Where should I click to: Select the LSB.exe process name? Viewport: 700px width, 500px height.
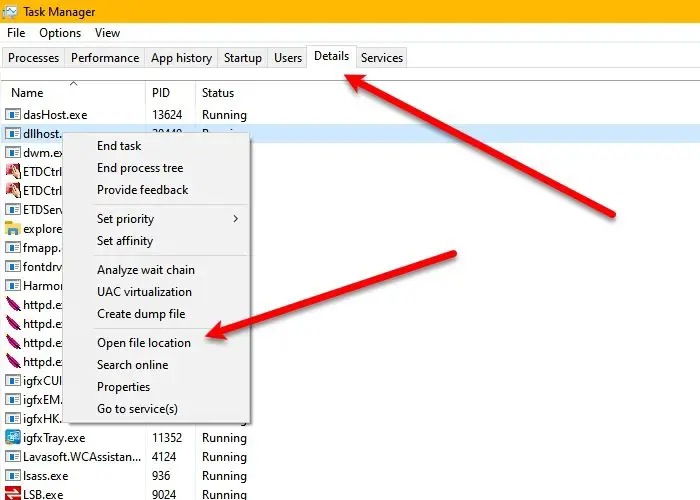43,495
